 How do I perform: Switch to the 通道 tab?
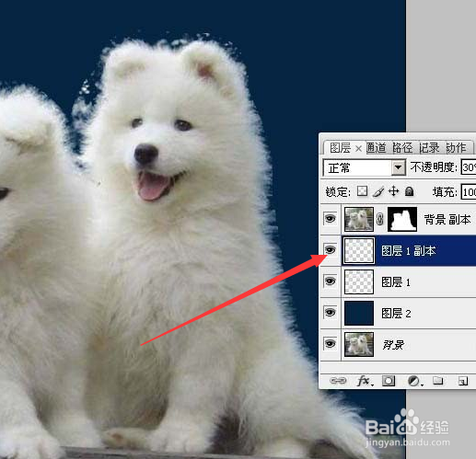coord(377,148)
